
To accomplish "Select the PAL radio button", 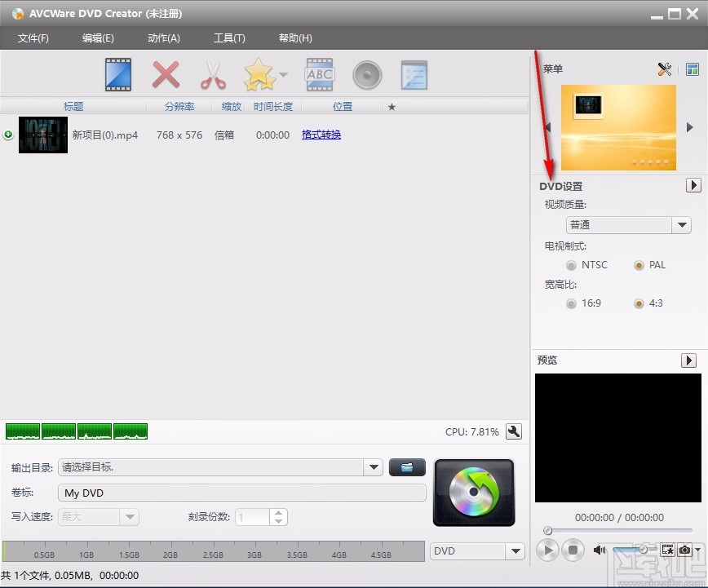I will pos(637,264).
